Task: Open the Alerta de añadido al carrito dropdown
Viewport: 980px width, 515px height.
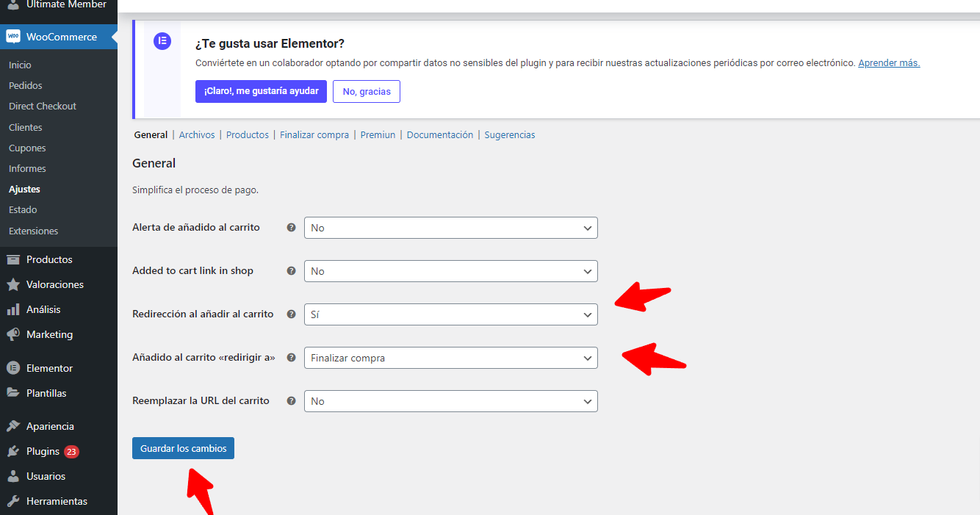Action: point(451,228)
